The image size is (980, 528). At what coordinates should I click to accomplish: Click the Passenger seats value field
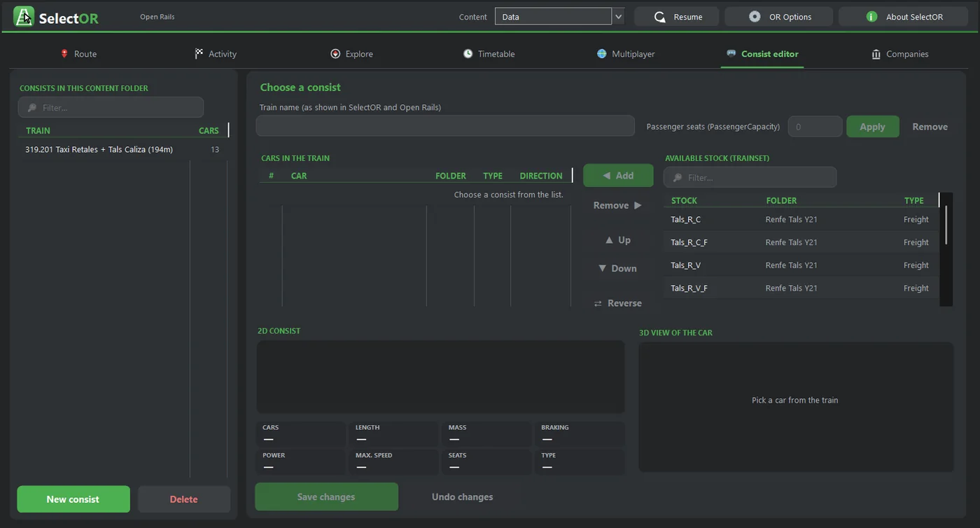click(815, 127)
